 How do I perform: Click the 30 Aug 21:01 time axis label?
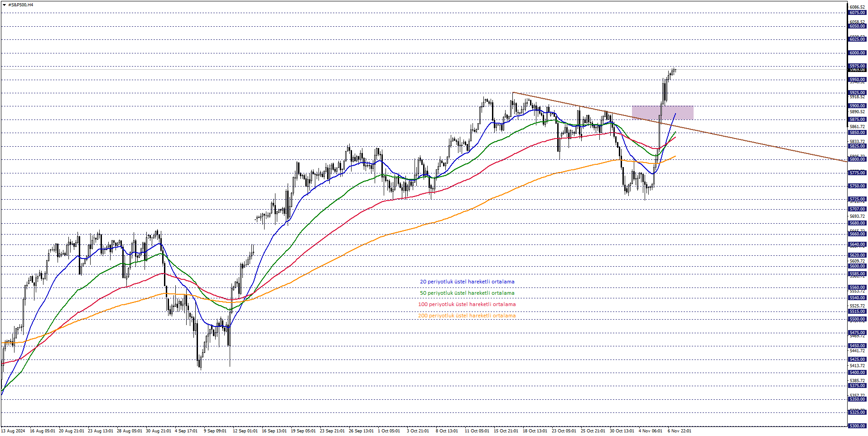coord(159,431)
